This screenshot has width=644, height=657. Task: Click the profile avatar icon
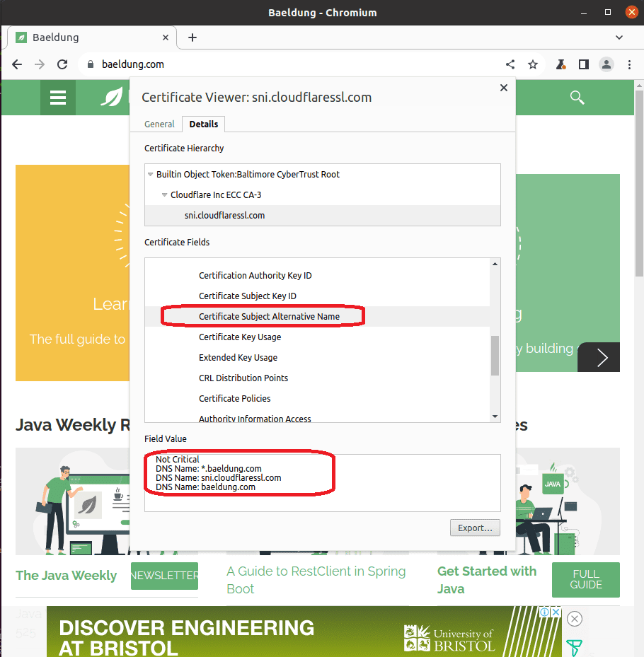click(x=606, y=64)
